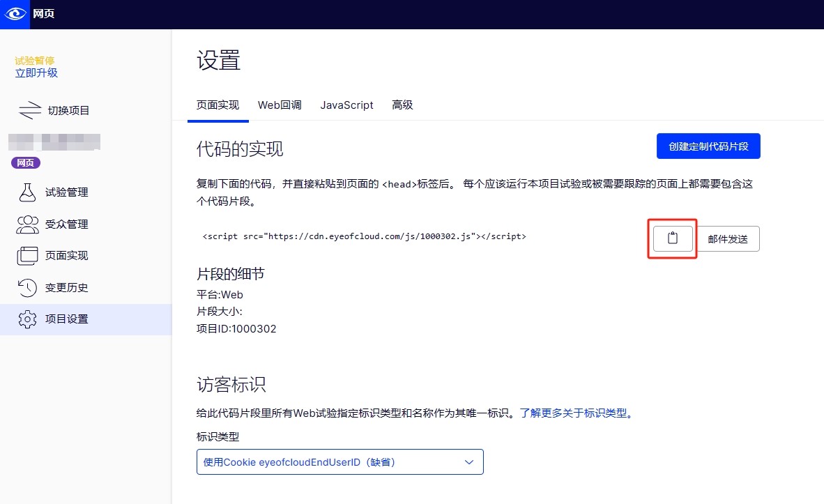
Task: Click the flask icon for 试验管理
Action: [x=27, y=192]
